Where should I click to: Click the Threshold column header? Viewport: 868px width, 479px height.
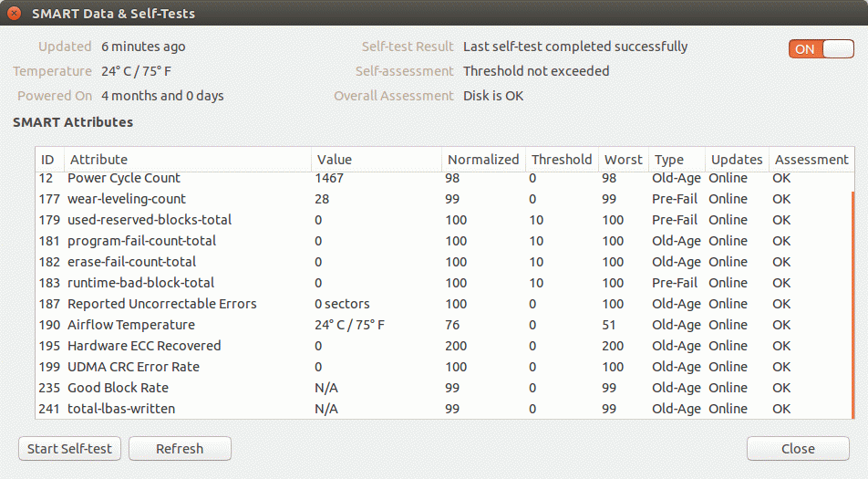tap(562, 160)
